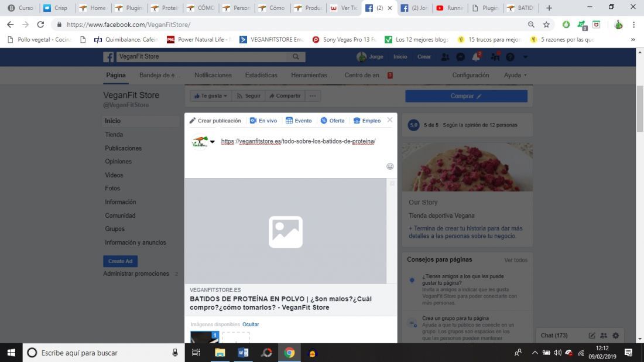
Task: Click the Facebook search field VeganFit Store
Action: (x=201, y=57)
